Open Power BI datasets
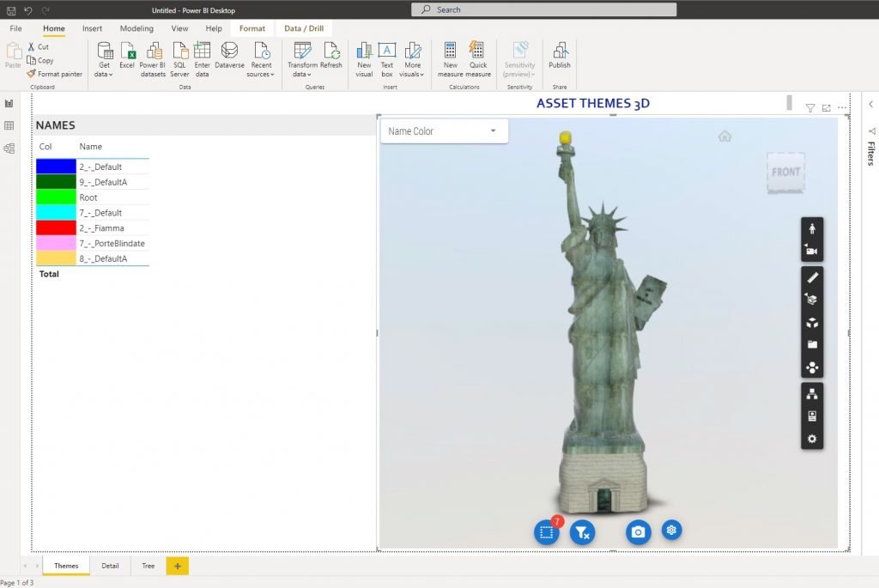This screenshot has width=879, height=588. [153, 59]
